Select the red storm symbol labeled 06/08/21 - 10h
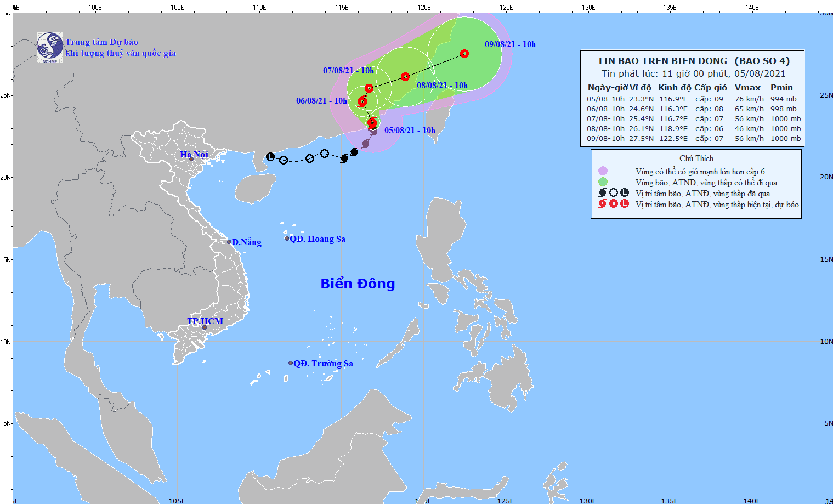 coord(362,101)
